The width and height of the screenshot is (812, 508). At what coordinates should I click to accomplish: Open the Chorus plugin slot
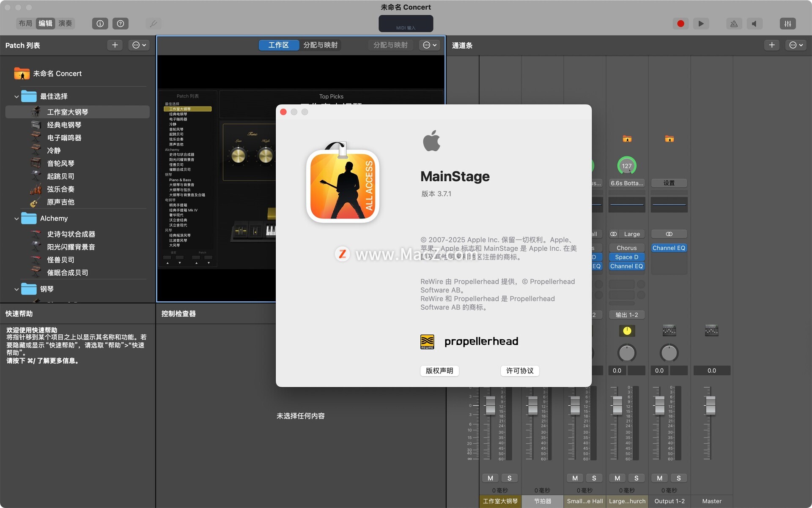click(x=627, y=248)
